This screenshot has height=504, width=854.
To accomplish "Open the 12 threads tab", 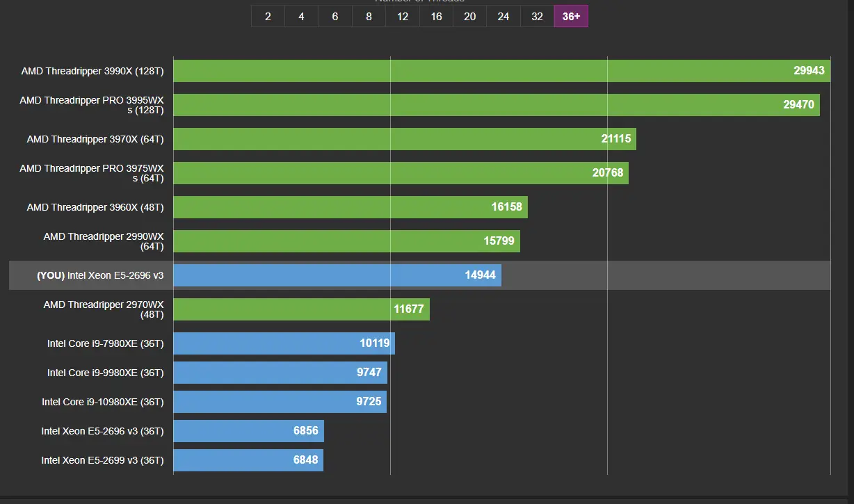I will tap(403, 16).
